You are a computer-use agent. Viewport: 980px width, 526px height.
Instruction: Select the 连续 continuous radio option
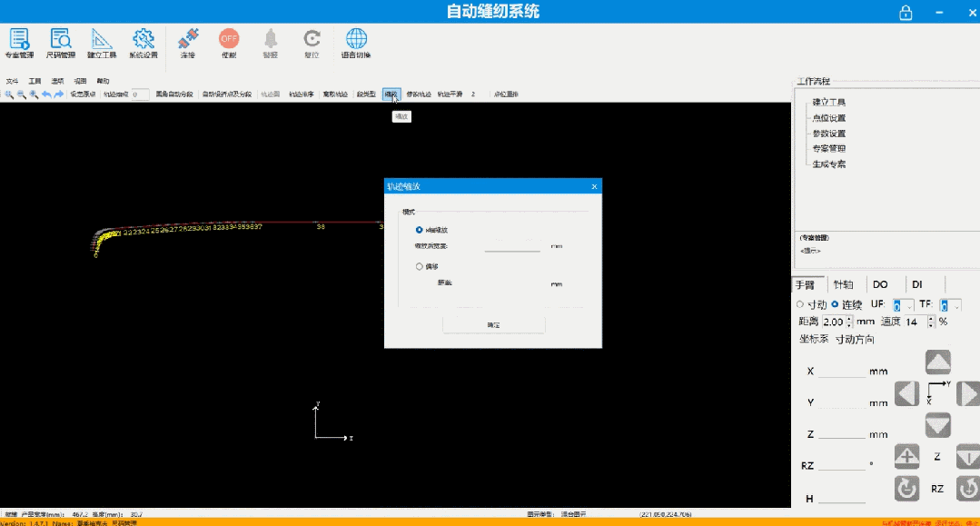point(835,304)
